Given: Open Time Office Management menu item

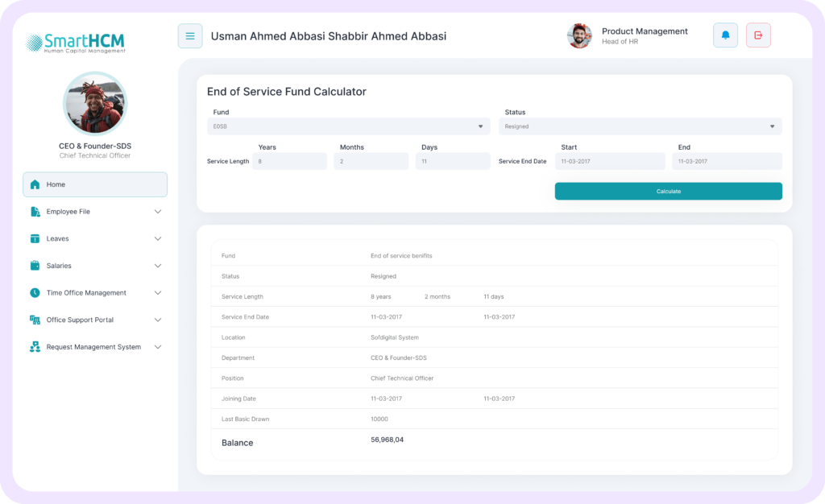Looking at the screenshot, I should tap(86, 293).
